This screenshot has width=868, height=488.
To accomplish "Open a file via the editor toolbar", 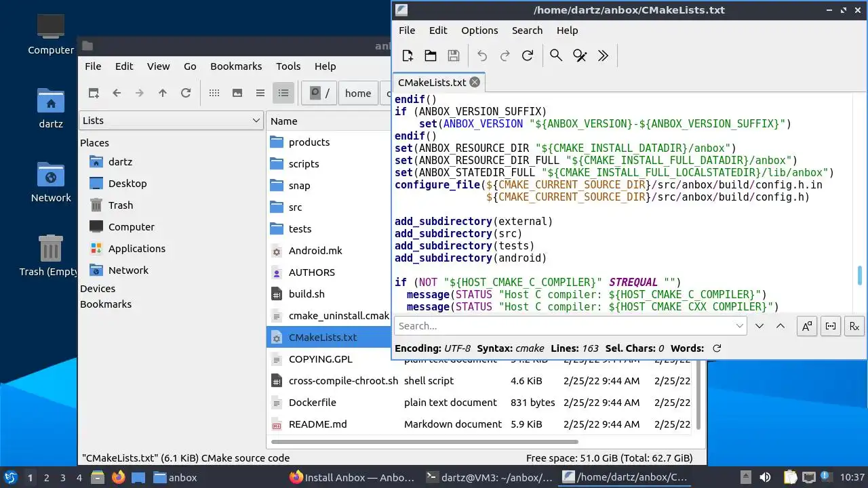I will point(431,56).
